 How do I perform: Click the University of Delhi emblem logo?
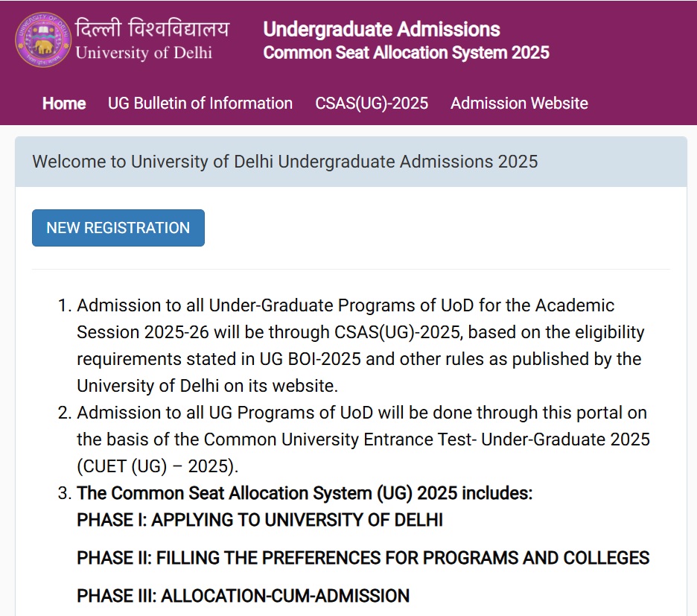coord(42,40)
